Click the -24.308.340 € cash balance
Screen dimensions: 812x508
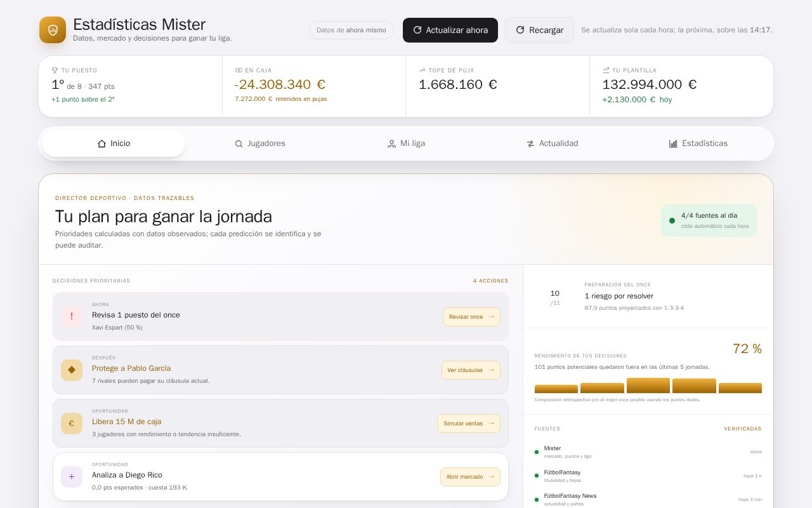coord(280,84)
